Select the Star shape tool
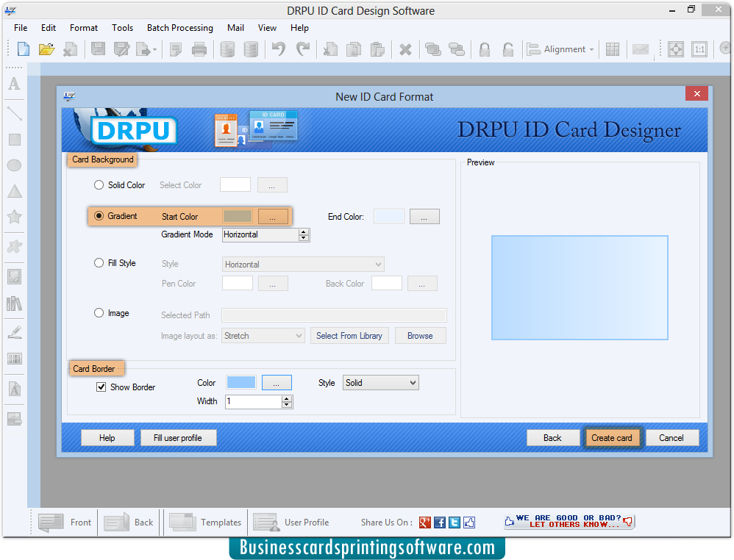 coord(15,217)
